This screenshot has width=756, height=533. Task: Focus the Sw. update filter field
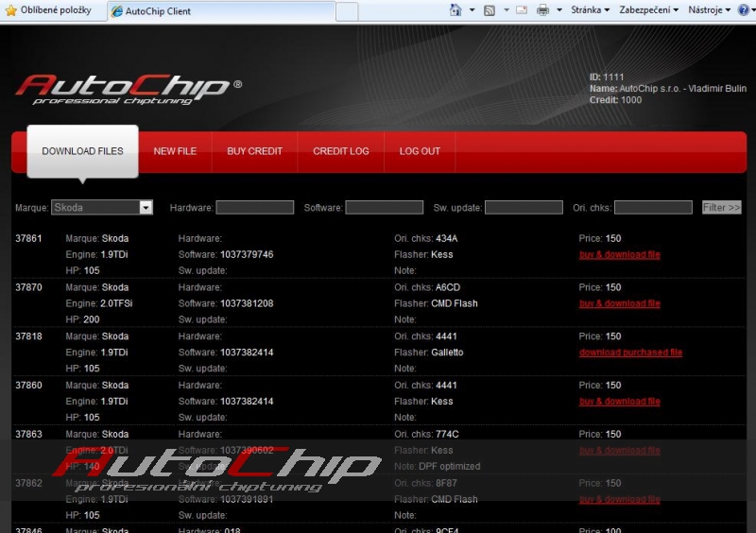tap(524, 207)
